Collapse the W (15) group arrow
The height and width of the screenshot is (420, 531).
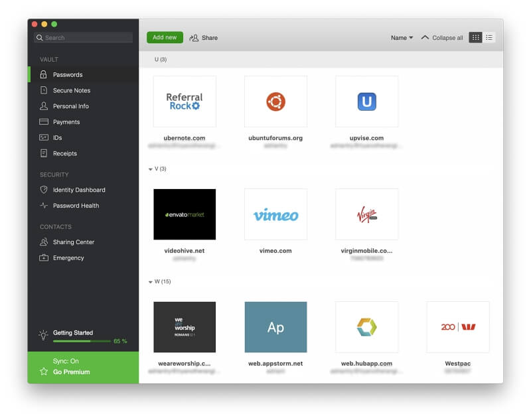point(151,281)
